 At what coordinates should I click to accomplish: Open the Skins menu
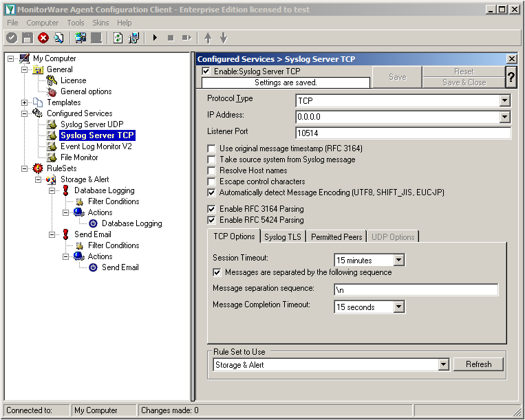point(100,23)
